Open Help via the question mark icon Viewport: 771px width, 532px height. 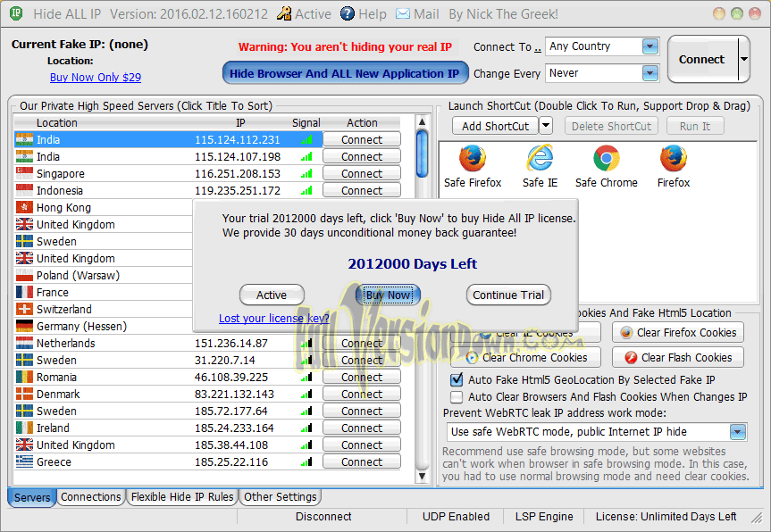pyautogui.click(x=348, y=13)
